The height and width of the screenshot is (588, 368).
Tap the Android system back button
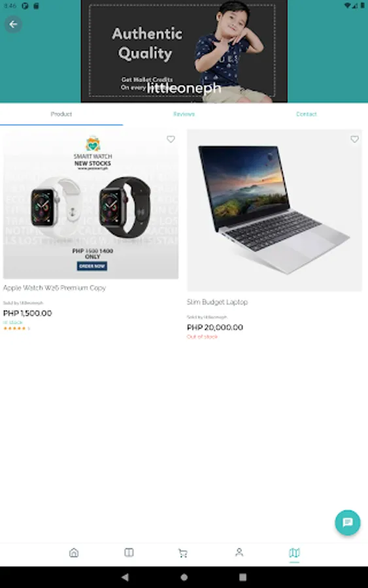tap(125, 577)
